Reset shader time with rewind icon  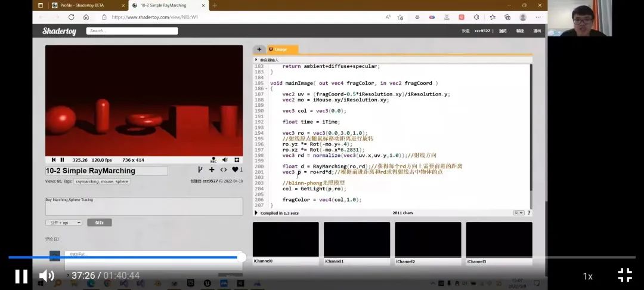point(54,160)
